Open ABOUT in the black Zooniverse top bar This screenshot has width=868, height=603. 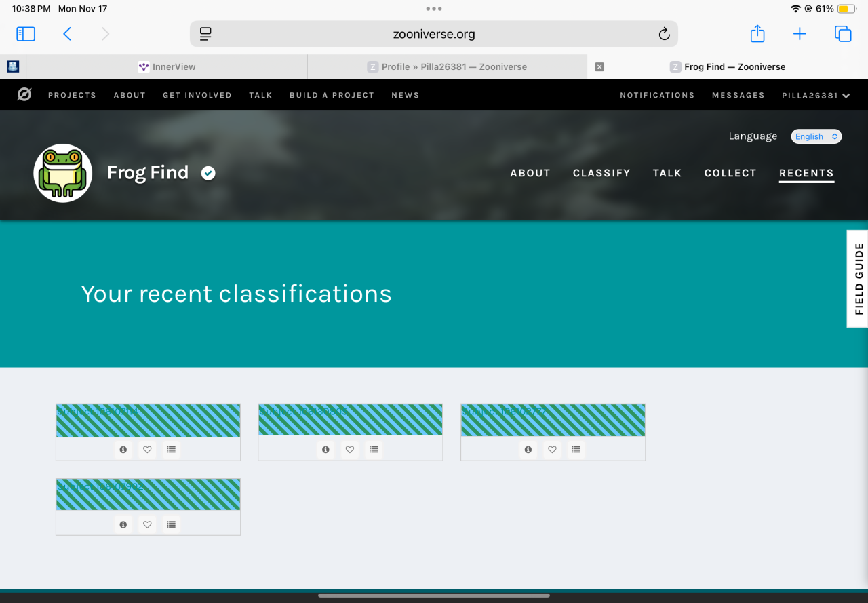click(x=130, y=96)
